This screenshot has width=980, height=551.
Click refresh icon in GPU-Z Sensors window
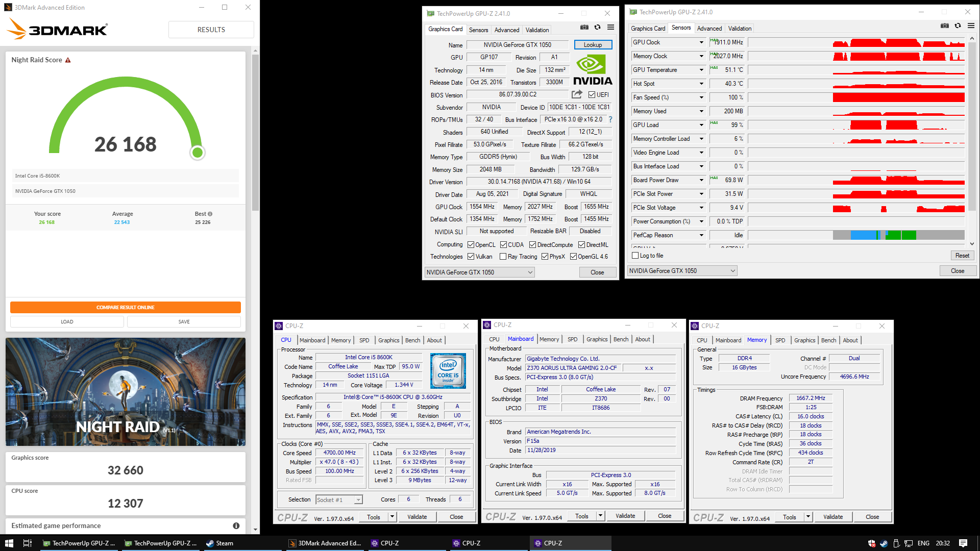coord(958,26)
